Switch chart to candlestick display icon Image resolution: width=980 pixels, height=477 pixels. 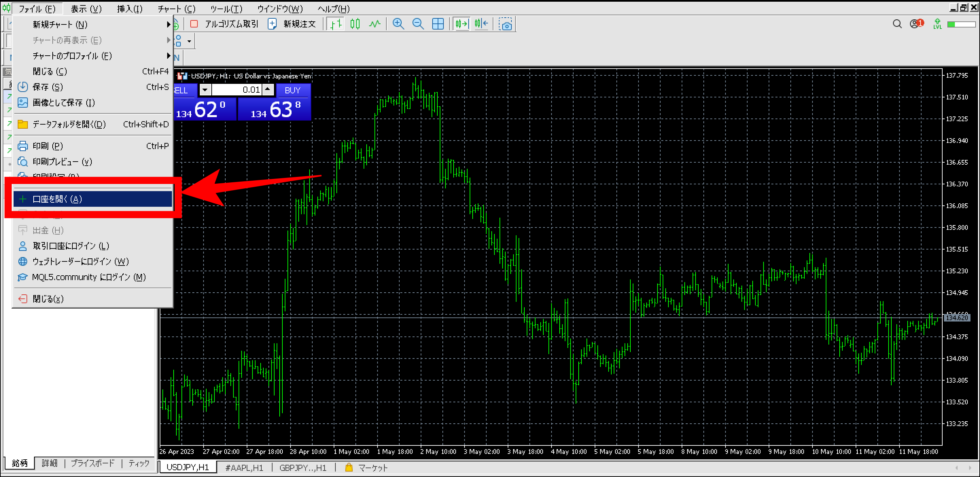pyautogui.click(x=355, y=24)
